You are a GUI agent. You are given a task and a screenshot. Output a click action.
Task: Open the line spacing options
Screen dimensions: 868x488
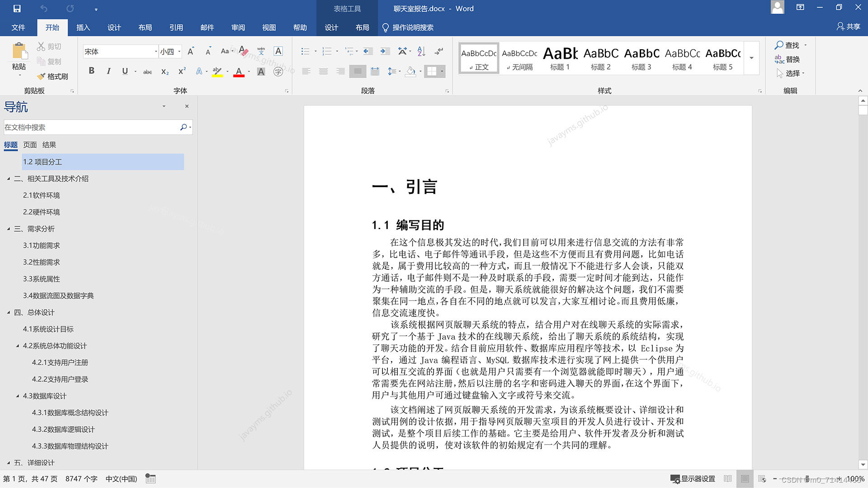coord(392,71)
